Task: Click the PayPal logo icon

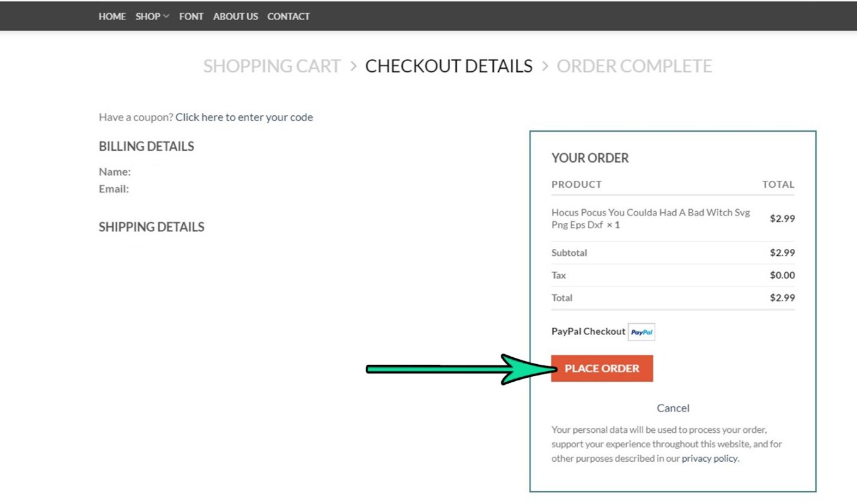Action: [641, 332]
